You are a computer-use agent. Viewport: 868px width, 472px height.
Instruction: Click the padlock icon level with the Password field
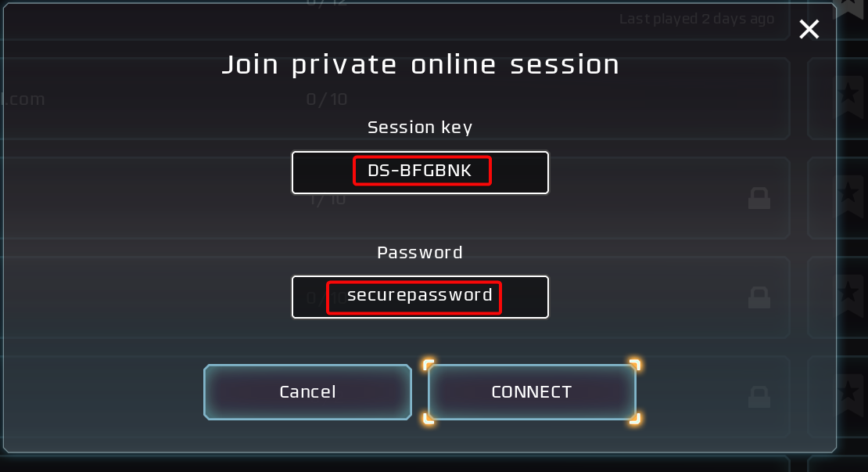coord(759,297)
